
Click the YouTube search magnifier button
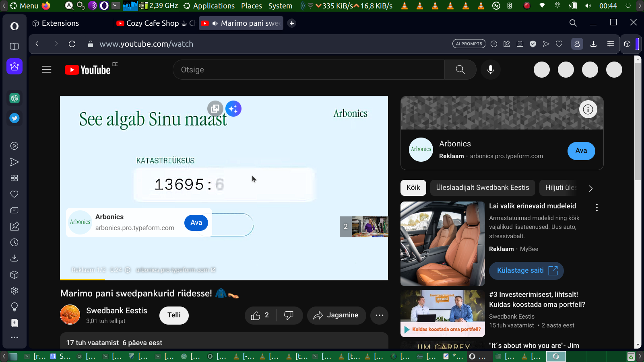pyautogui.click(x=460, y=70)
